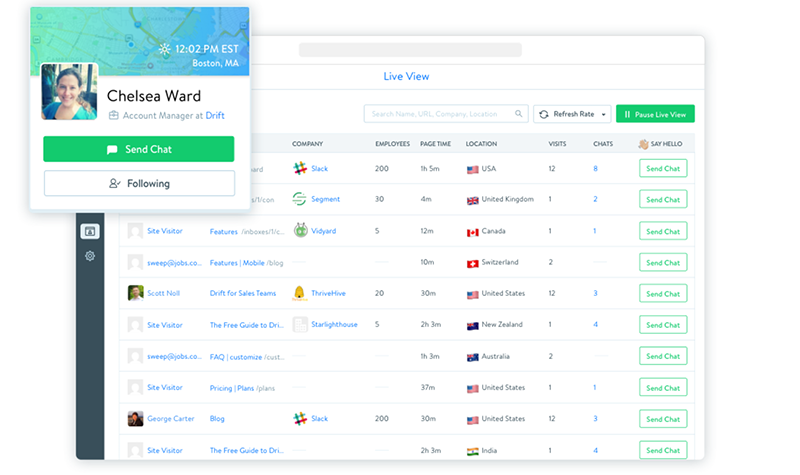Click Chelsea Ward's profile photo
The width and height of the screenshot is (800, 475).
point(69,92)
